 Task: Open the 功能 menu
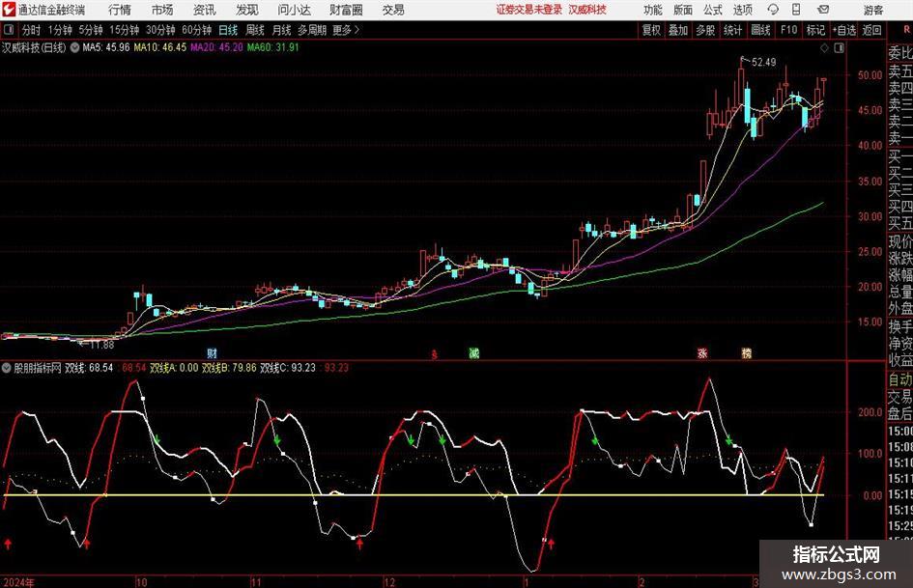tap(653, 10)
